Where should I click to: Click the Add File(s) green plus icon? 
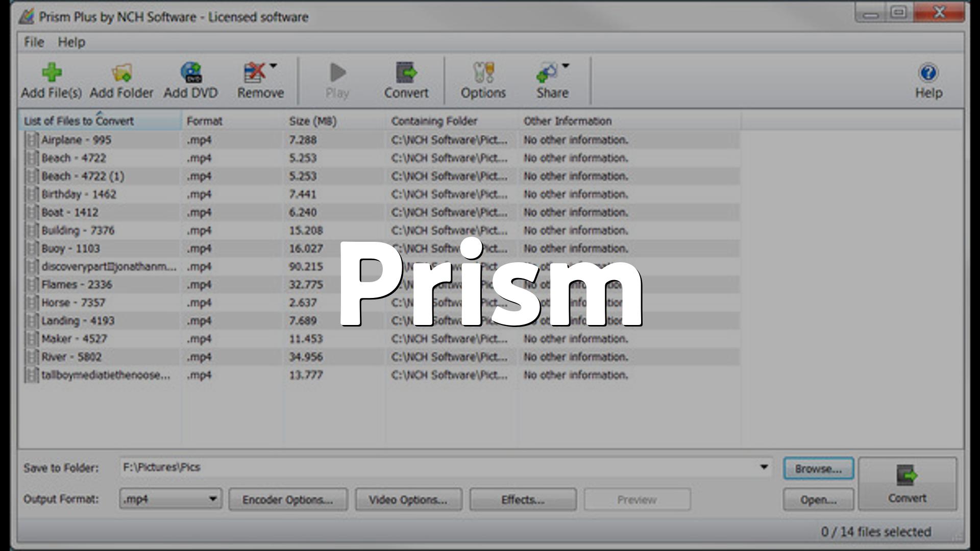pyautogui.click(x=52, y=72)
